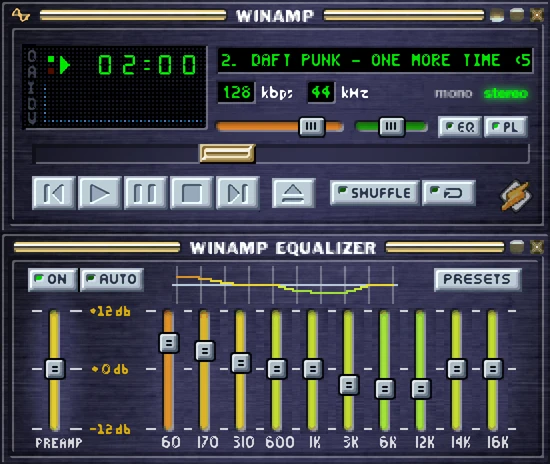Click the play status indicator arrow
550x464 pixels.
[65, 65]
